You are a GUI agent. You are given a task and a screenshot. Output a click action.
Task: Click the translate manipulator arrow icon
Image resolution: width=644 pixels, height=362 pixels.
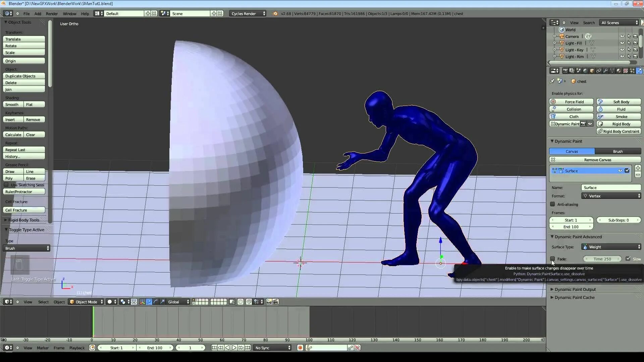coord(149,302)
